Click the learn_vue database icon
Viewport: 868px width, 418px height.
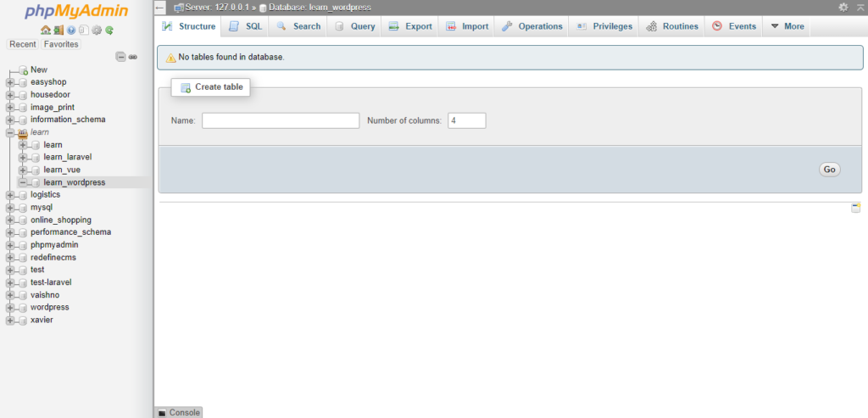click(36, 170)
